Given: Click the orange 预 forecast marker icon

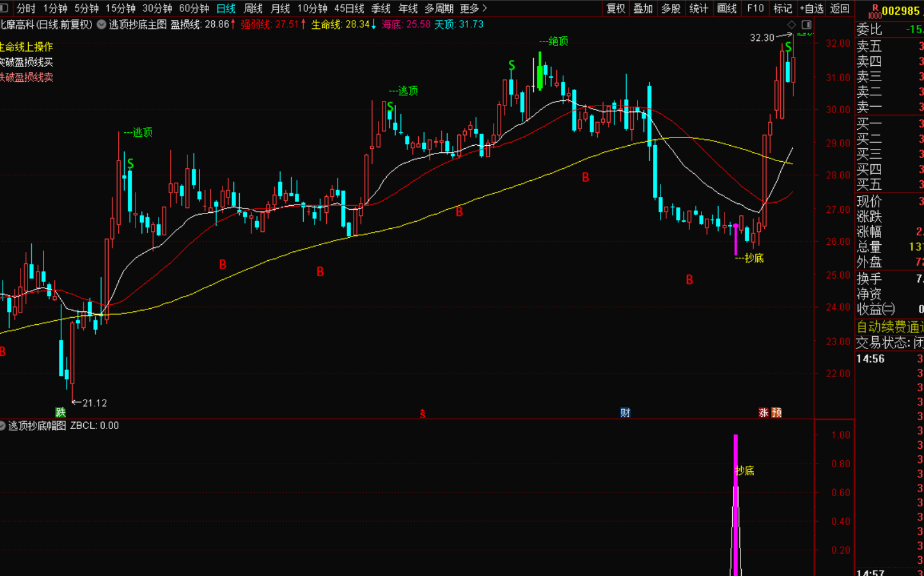Looking at the screenshot, I should 776,412.
